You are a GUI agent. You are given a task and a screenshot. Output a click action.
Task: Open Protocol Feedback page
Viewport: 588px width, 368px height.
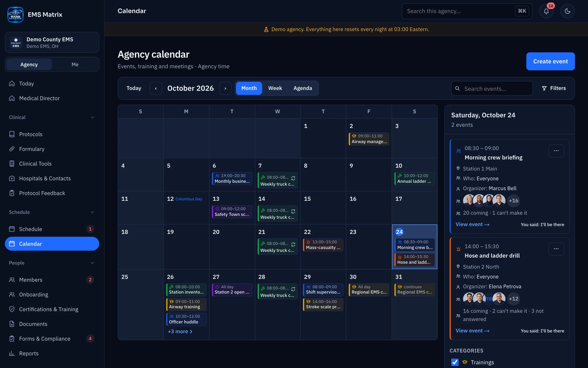[52, 193]
